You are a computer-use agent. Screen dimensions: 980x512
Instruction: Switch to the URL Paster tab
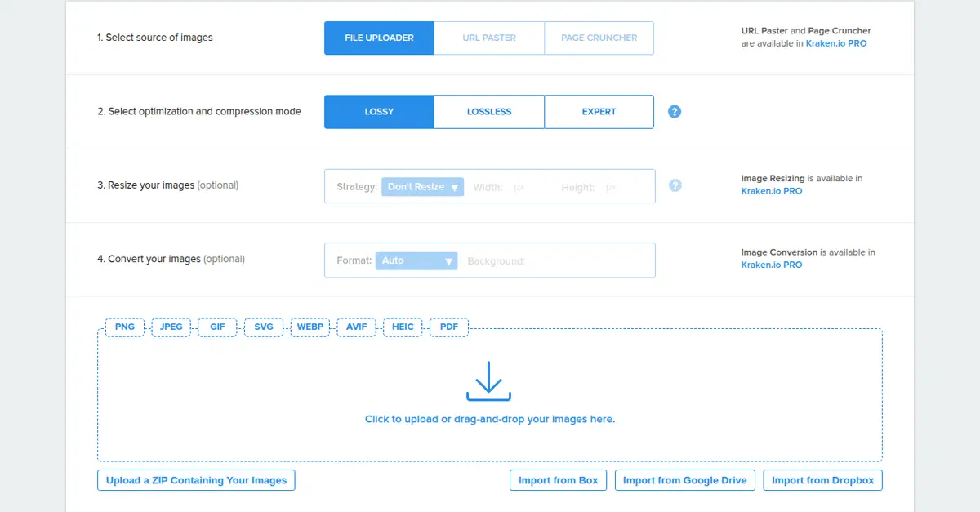click(x=489, y=38)
